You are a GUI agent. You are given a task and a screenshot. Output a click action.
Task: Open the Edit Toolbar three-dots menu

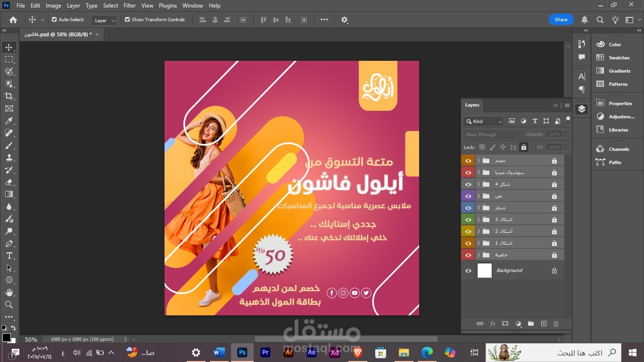pyautogui.click(x=9, y=317)
